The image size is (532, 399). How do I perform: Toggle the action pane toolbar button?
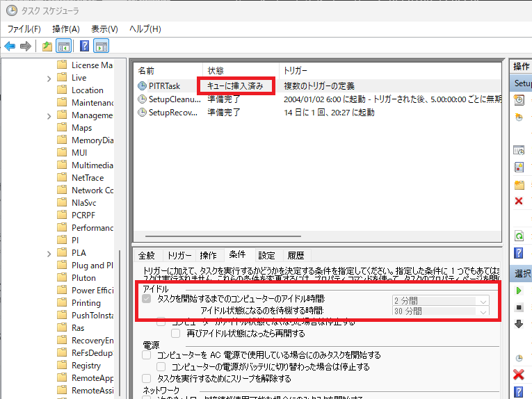click(102, 46)
